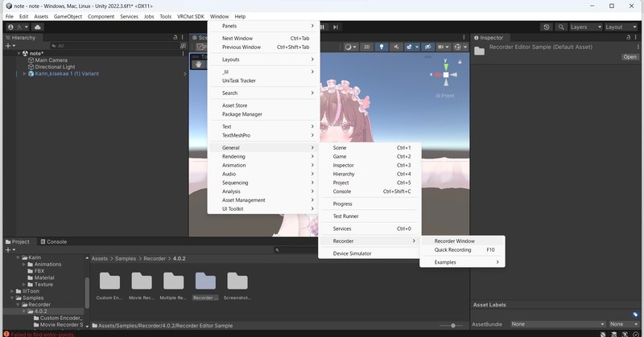Screen dimensions: 644x337
Task: Open the Animation submenu in Window menu
Action: tap(264, 165)
